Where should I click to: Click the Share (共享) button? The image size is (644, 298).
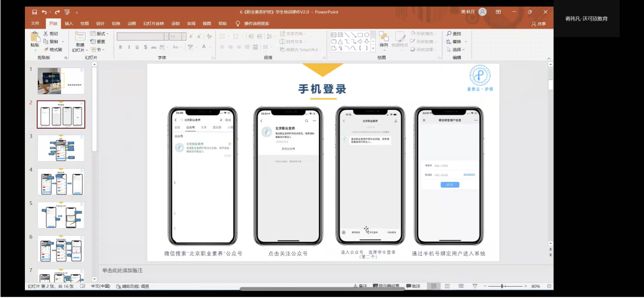point(539,24)
